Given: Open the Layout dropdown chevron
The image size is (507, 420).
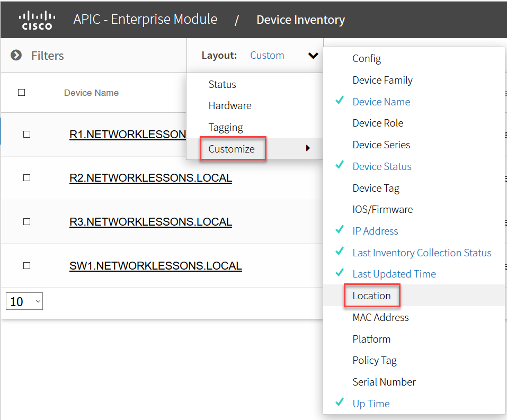Looking at the screenshot, I should tap(313, 56).
